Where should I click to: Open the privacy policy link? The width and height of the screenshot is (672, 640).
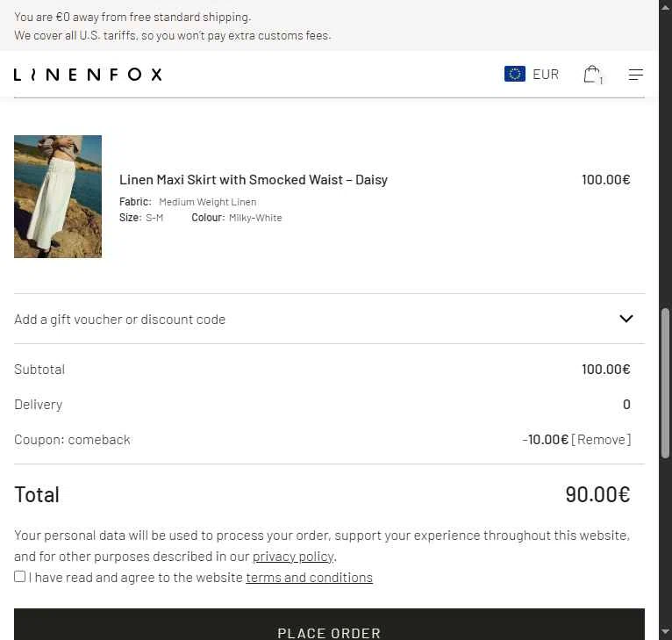coord(293,557)
